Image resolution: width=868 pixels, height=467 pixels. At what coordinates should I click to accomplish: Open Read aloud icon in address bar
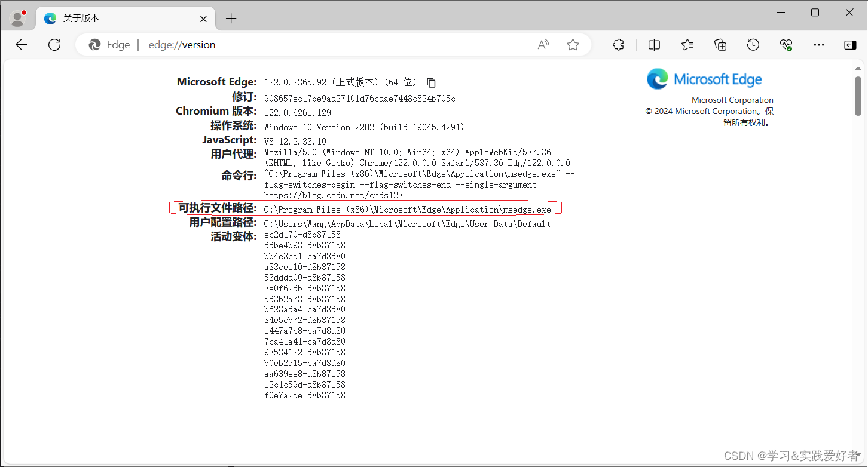(543, 45)
